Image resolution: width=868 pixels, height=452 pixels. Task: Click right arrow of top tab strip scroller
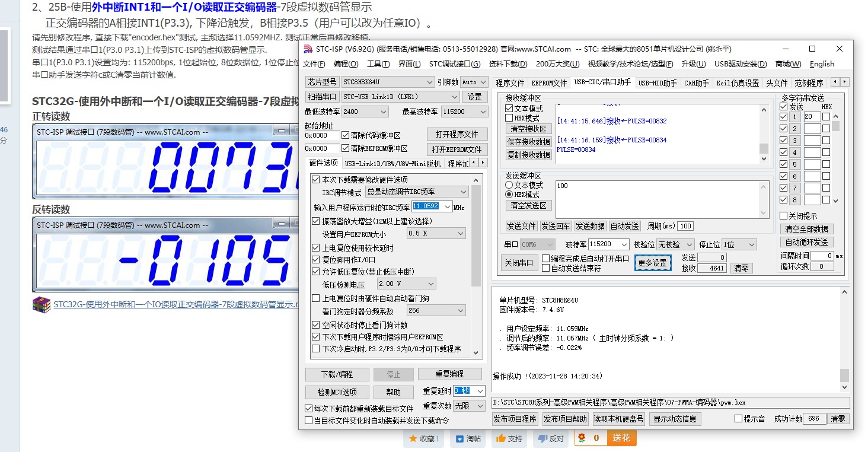tap(844, 82)
